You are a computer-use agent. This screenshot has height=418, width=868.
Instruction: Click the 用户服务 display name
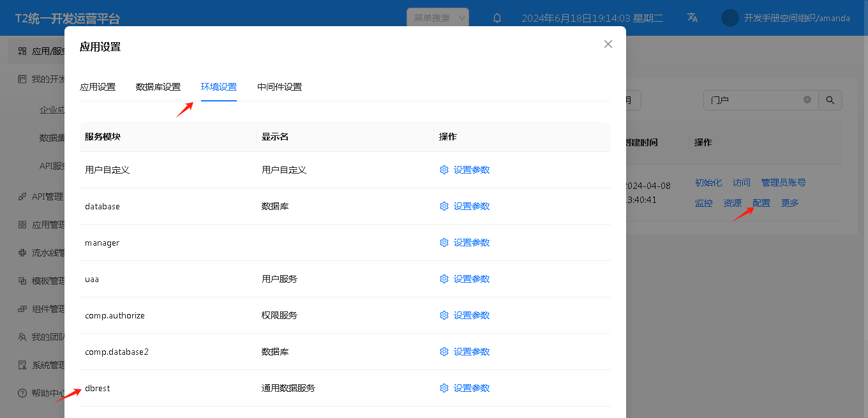tap(280, 279)
